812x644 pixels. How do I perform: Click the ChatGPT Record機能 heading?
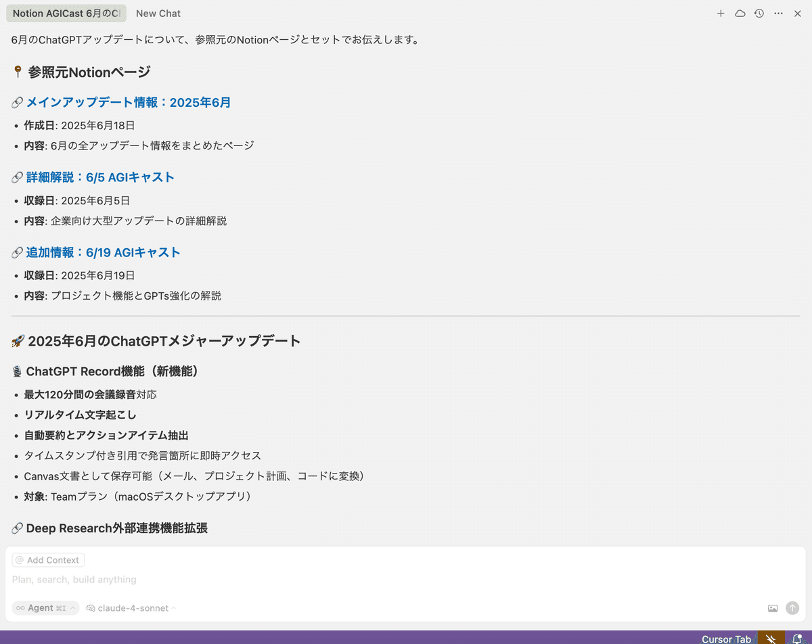(x=112, y=371)
